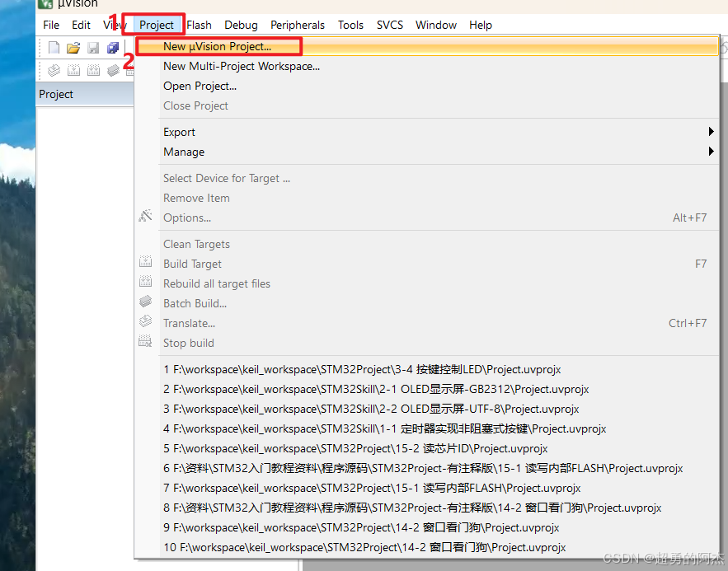728x571 pixels.
Task: Click the New file toolbar icon
Action: point(54,47)
